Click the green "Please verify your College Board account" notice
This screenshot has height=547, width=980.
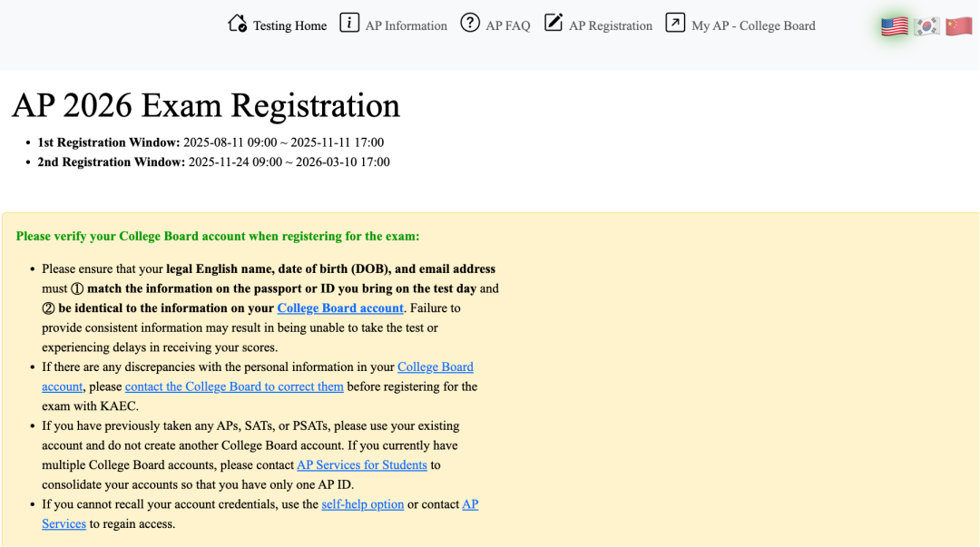pyautogui.click(x=218, y=236)
